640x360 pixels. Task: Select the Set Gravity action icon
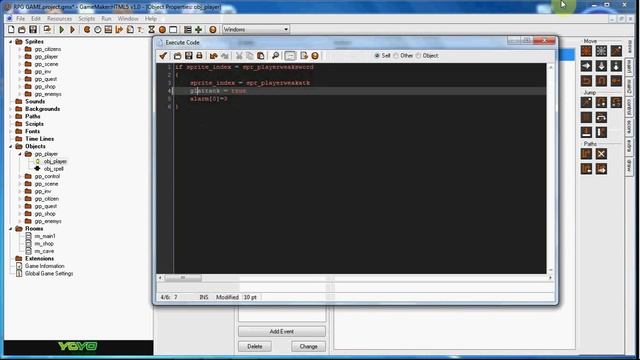(616, 66)
